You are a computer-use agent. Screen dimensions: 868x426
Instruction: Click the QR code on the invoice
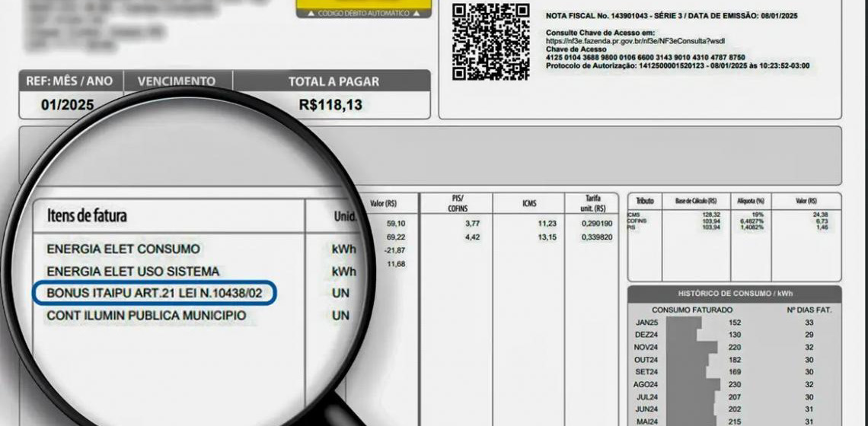(490, 42)
